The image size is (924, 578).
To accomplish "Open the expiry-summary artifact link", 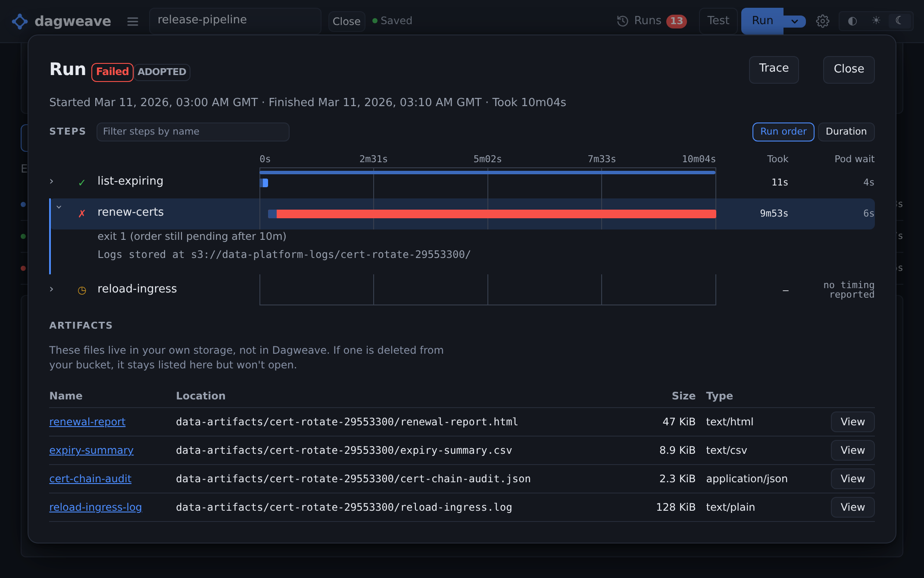I will click(91, 450).
